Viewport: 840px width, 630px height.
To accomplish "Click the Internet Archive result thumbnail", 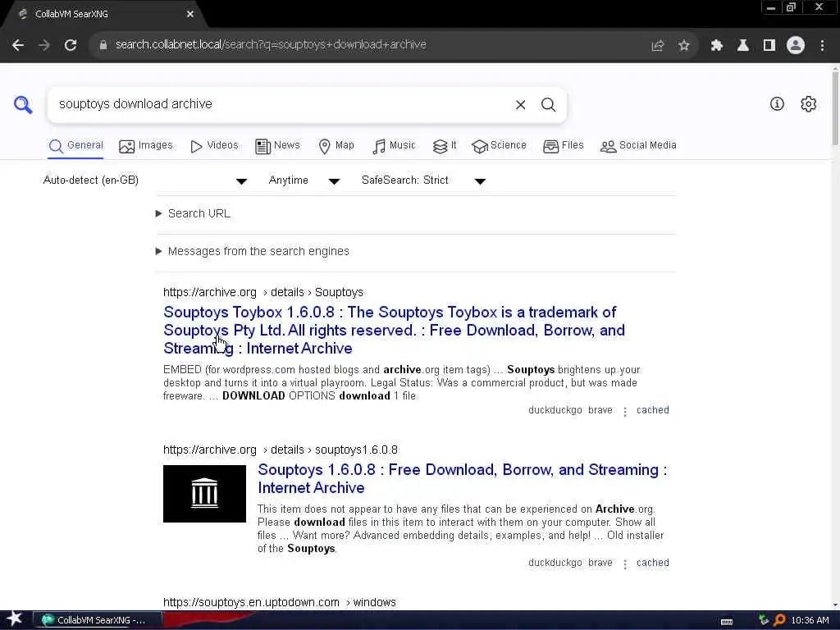I will pos(204,494).
